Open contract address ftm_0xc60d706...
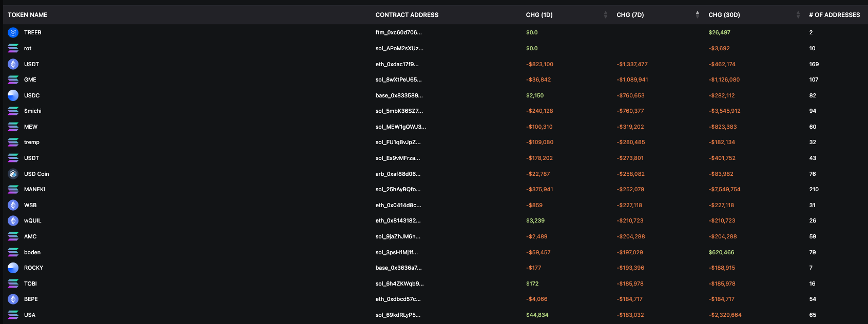This screenshot has height=324, width=868. (398, 32)
